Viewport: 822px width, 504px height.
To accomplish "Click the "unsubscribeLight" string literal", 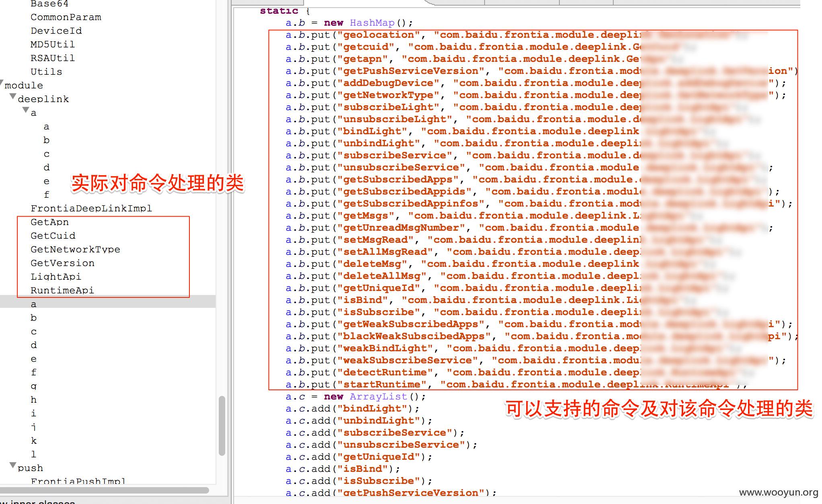I will point(395,119).
